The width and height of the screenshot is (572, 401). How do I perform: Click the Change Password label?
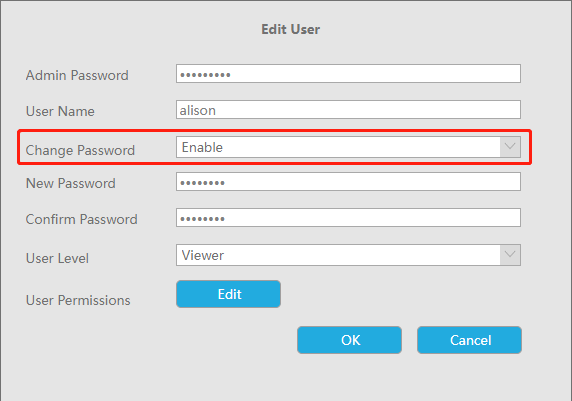(x=80, y=150)
